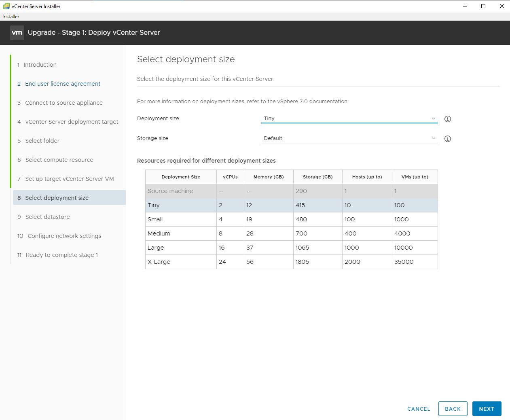
Task: Click the BACK button
Action: (x=453, y=409)
